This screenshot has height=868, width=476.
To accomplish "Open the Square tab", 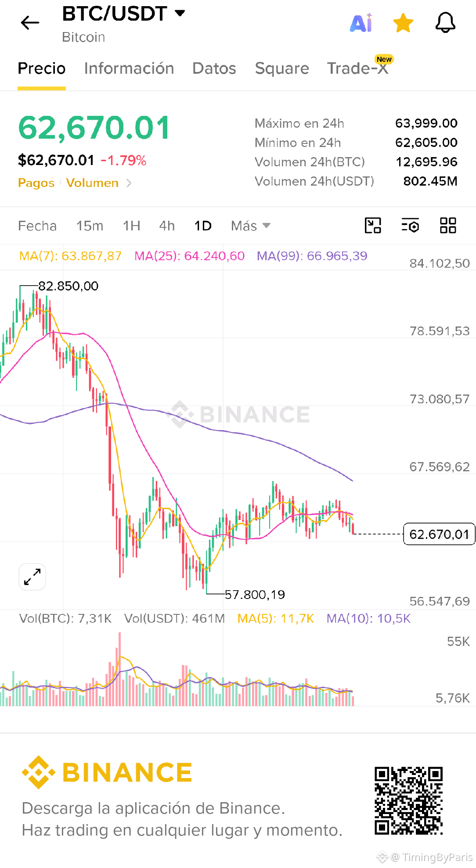I will [x=282, y=68].
